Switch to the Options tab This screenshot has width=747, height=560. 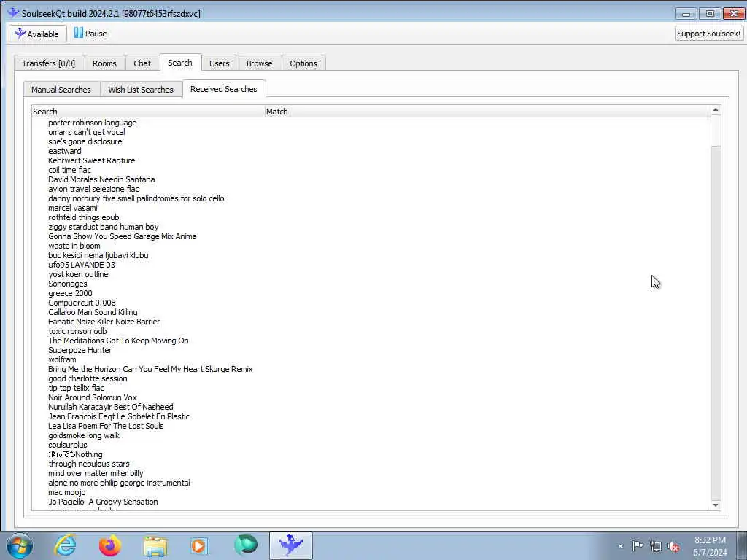(303, 63)
